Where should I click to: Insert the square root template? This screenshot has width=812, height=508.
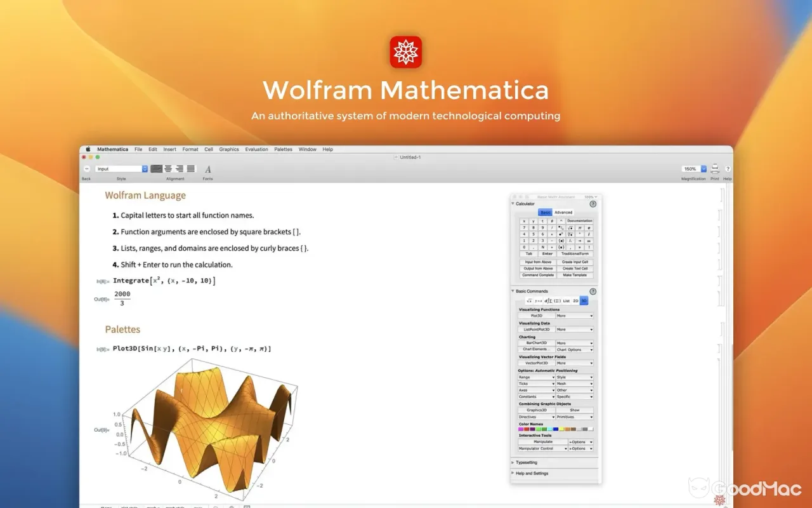click(x=570, y=227)
